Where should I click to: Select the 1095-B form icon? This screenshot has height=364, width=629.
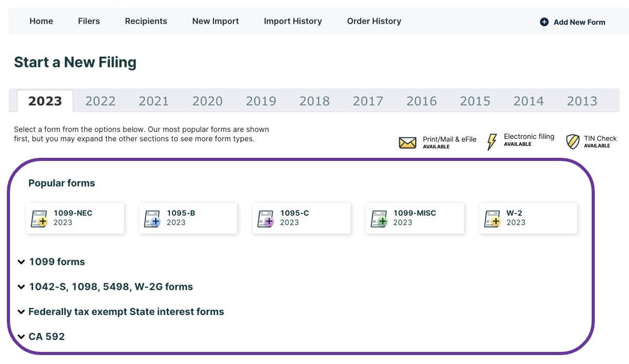tap(153, 218)
